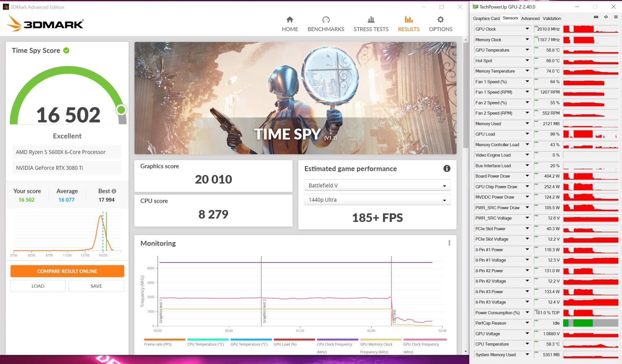The height and width of the screenshot is (364, 622).
Task: Toggle the GPU Load (%) legend series
Action: [285, 344]
